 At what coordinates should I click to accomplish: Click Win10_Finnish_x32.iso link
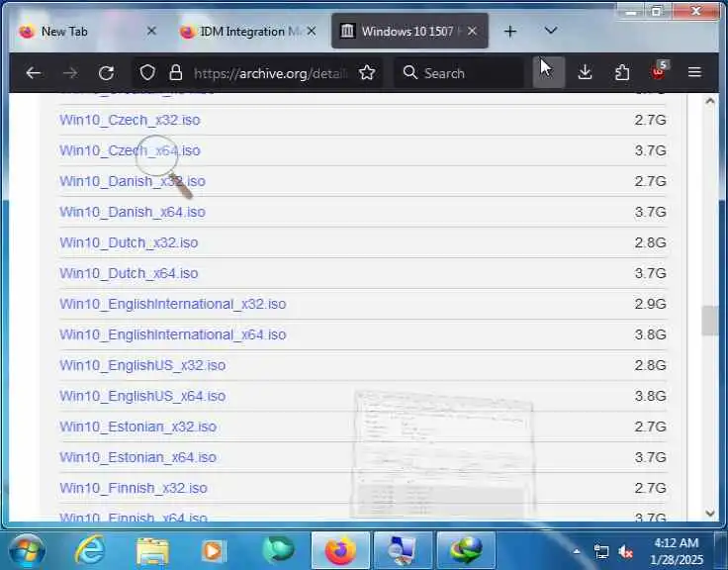pos(134,488)
